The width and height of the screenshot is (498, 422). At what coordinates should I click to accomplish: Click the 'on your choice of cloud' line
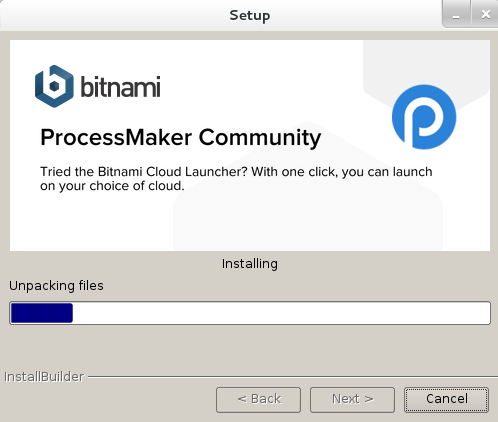pos(112,186)
